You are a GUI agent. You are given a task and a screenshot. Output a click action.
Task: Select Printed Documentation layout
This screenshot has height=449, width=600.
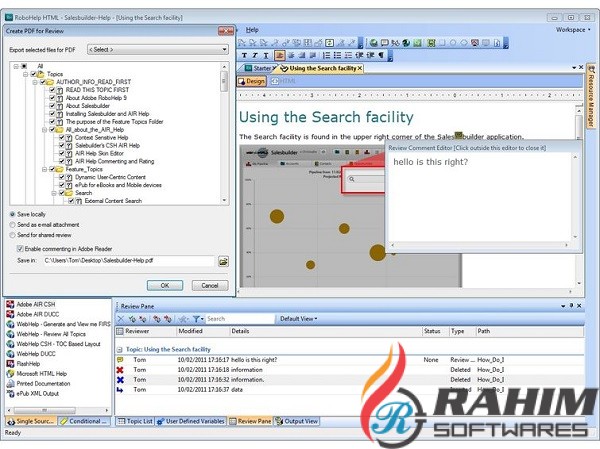[38, 384]
